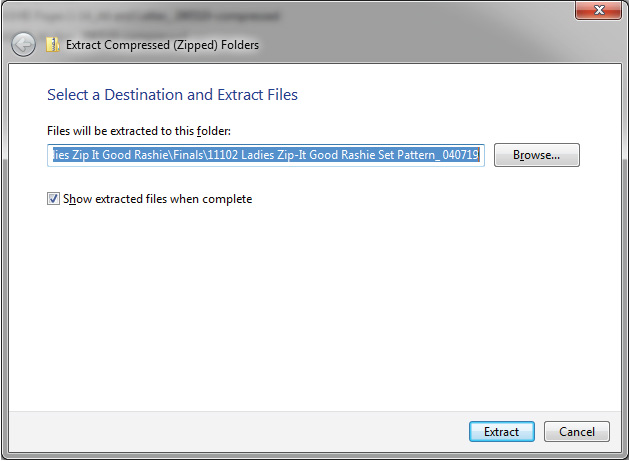629x461 pixels.
Task: Uncheck the Show extracted files checkbox
Action: tap(53, 199)
